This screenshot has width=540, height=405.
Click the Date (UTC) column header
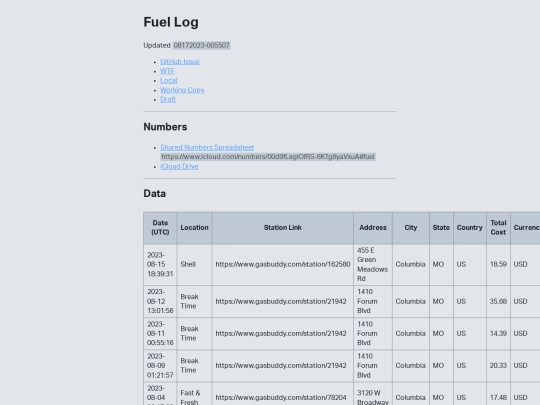point(160,228)
